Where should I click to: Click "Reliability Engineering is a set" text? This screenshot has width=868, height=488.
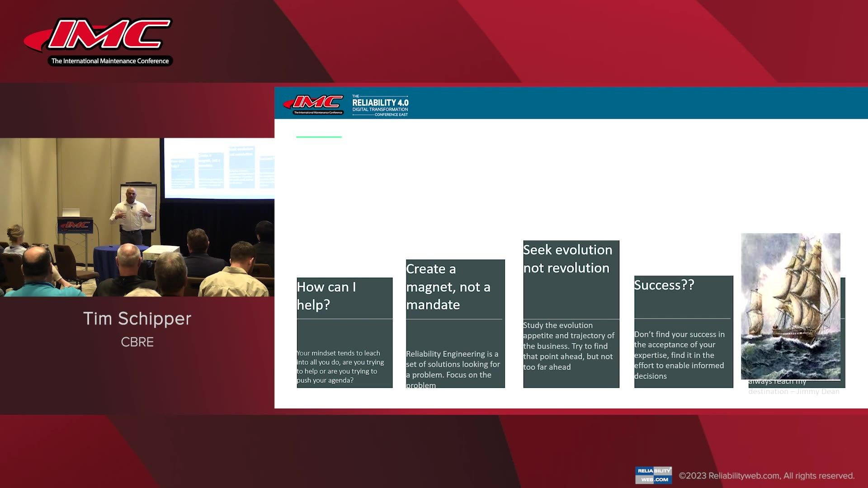click(x=453, y=364)
